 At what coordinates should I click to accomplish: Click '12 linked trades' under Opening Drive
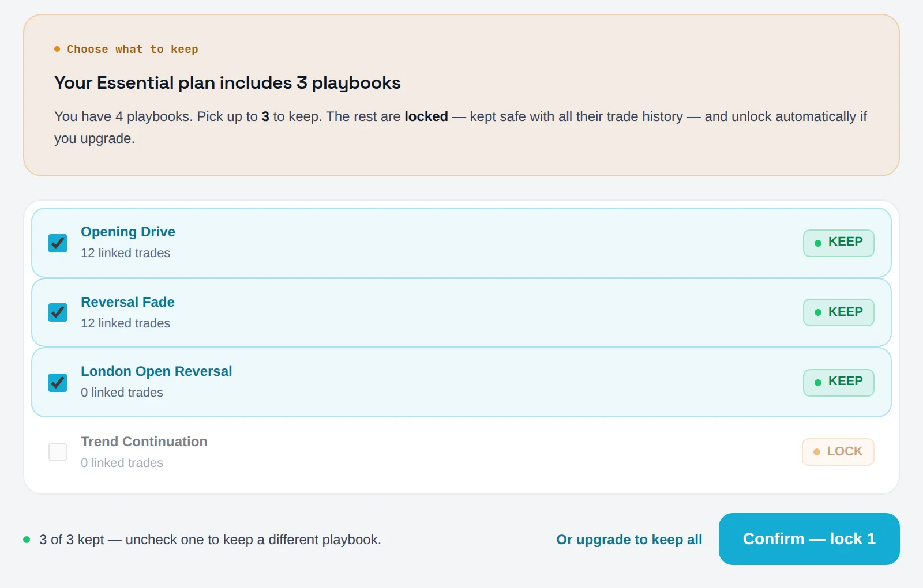[x=125, y=253]
